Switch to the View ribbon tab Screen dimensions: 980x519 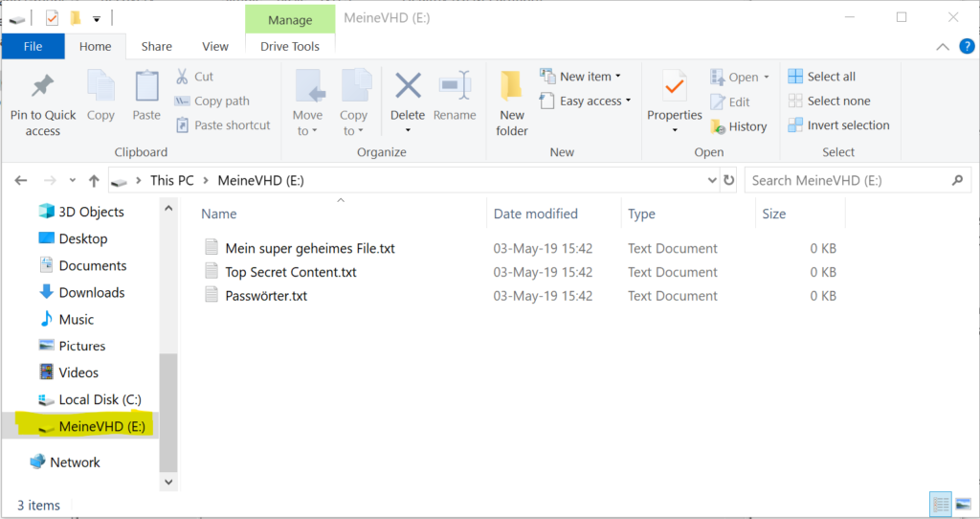click(x=215, y=46)
